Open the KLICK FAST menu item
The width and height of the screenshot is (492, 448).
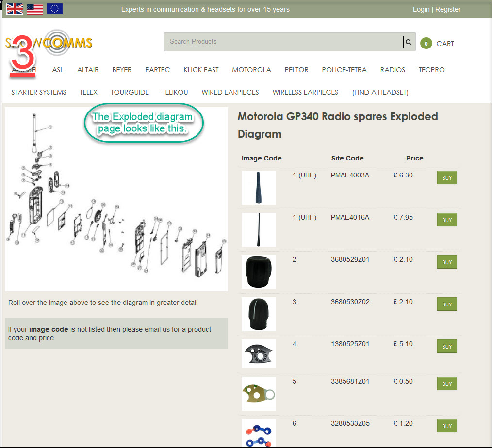click(201, 70)
